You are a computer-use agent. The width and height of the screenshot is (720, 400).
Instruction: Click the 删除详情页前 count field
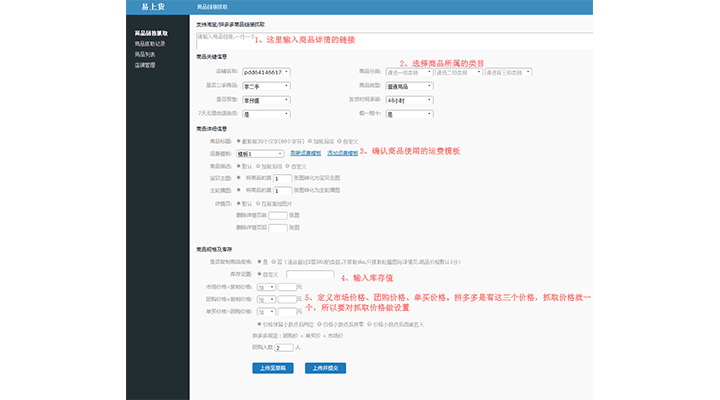[x=278, y=215]
